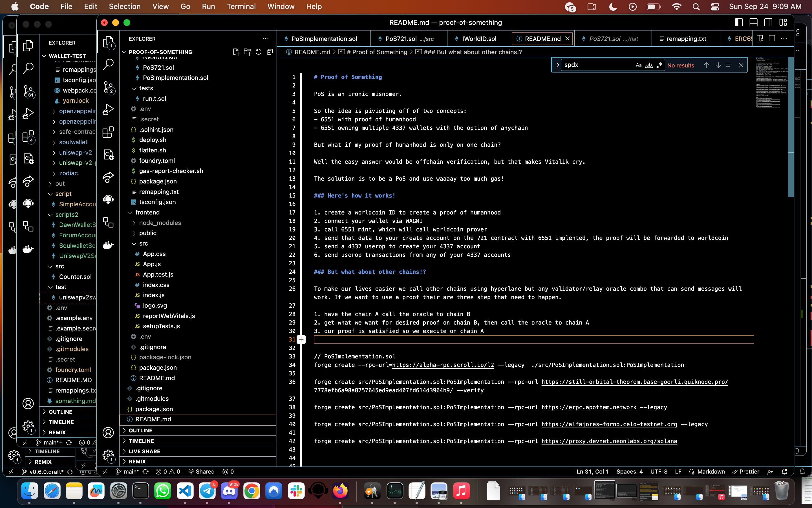Click Markdown language mode in status bar

pyautogui.click(x=711, y=471)
